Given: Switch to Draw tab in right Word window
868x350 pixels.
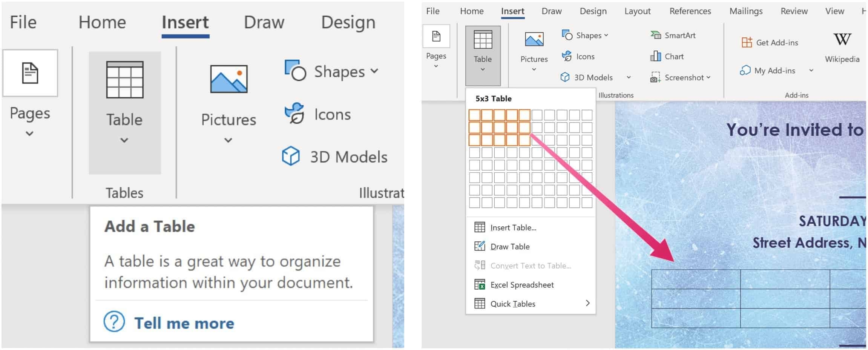Looking at the screenshot, I should click(552, 11).
